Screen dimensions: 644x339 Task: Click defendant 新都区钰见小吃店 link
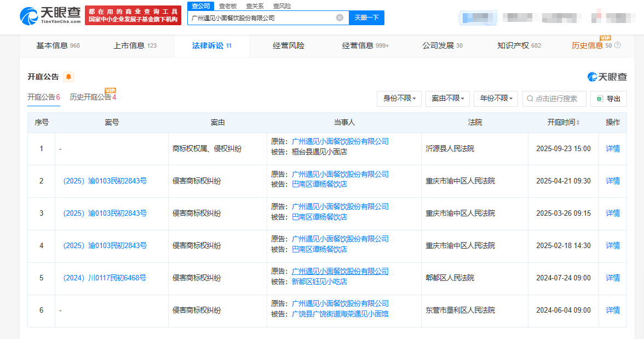point(320,282)
